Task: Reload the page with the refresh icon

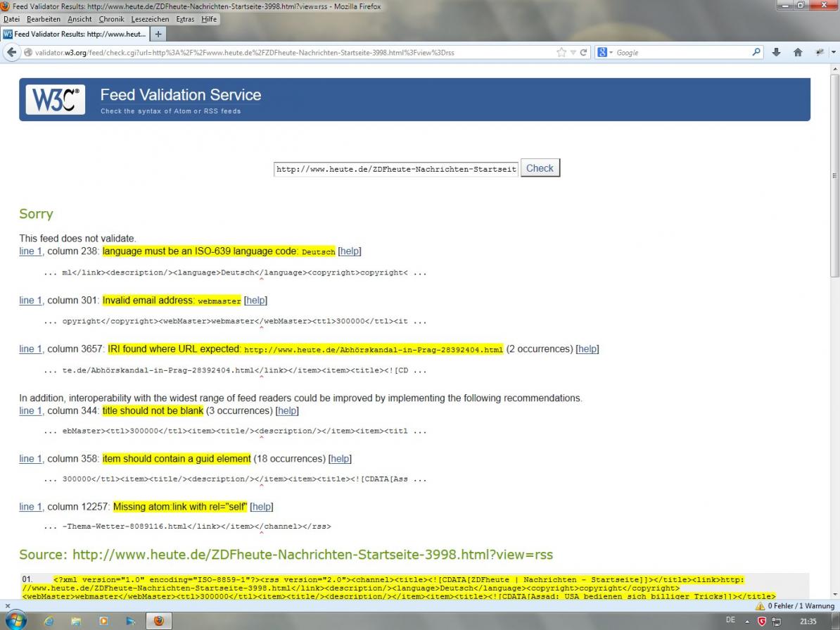Action: click(583, 53)
